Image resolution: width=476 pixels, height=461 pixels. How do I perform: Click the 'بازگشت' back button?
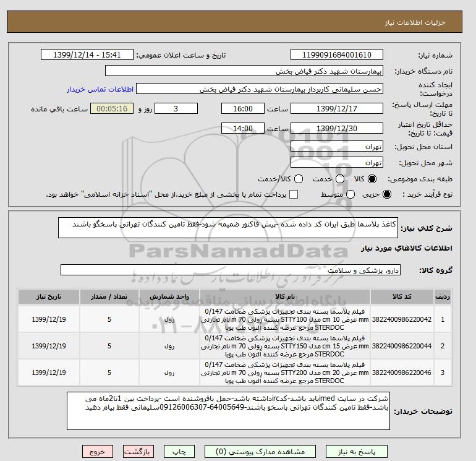tap(138, 452)
